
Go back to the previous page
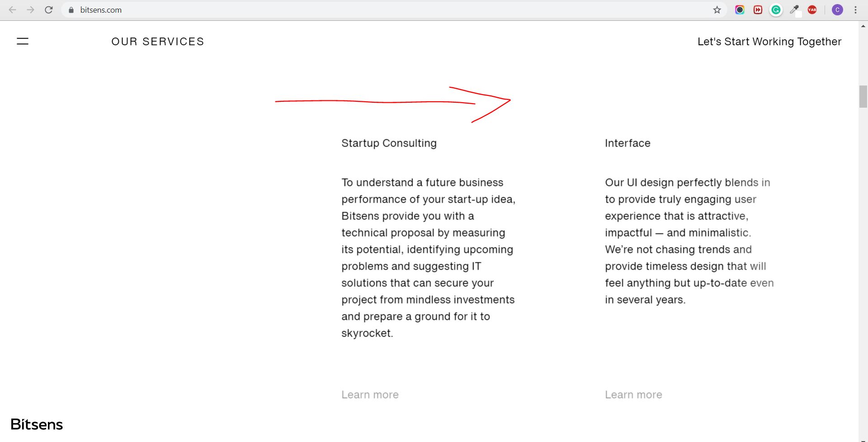pos(13,10)
